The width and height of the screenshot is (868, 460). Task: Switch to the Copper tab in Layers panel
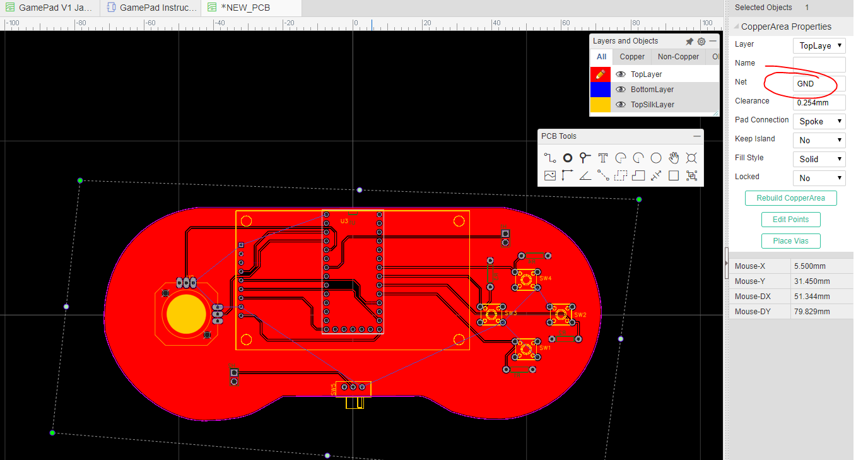pyautogui.click(x=631, y=56)
